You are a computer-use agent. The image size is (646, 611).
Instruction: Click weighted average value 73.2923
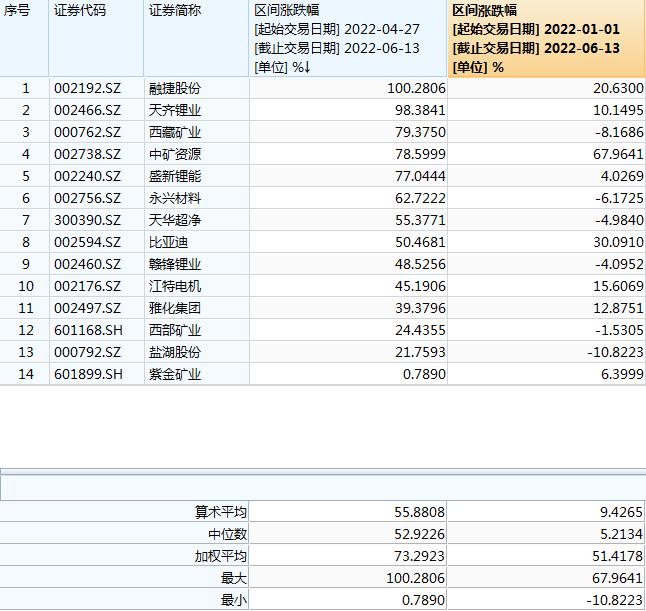(x=419, y=556)
